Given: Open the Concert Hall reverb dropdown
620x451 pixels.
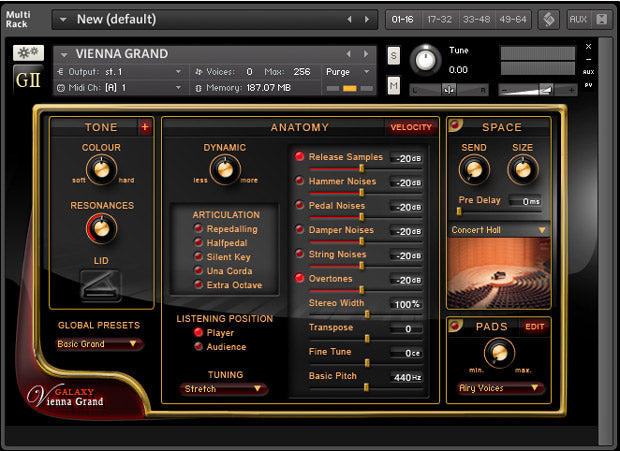Looking at the screenshot, I should pyautogui.click(x=499, y=230).
